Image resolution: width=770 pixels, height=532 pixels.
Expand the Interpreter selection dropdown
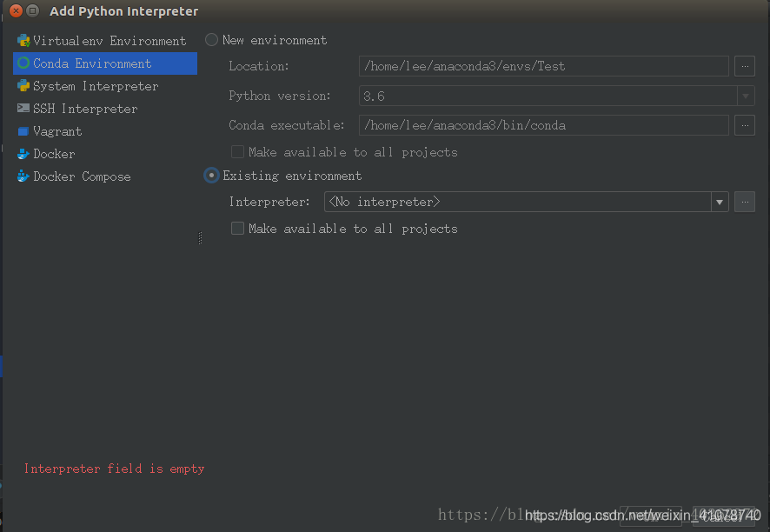(x=720, y=202)
